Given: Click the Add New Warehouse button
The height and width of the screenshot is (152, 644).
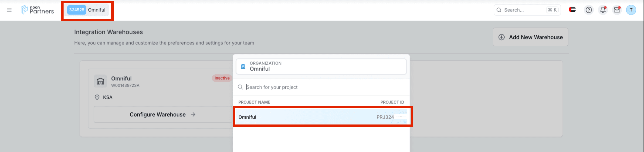Looking at the screenshot, I should [530, 37].
